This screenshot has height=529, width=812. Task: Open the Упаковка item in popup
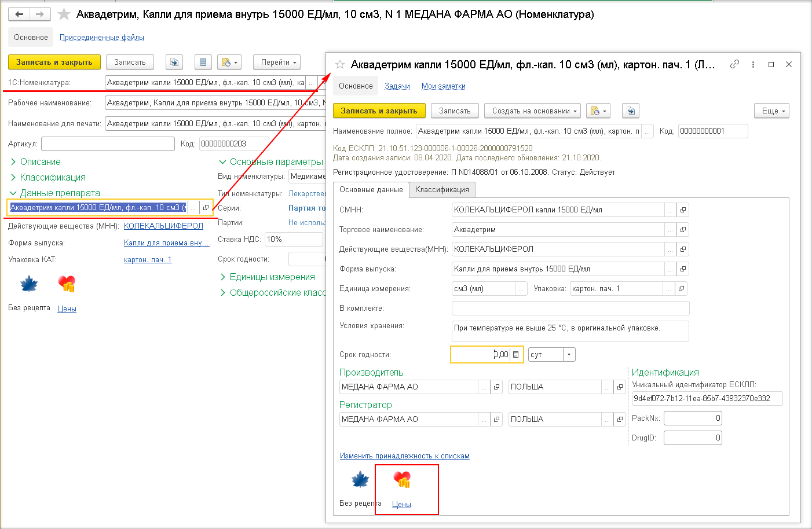[x=682, y=289]
